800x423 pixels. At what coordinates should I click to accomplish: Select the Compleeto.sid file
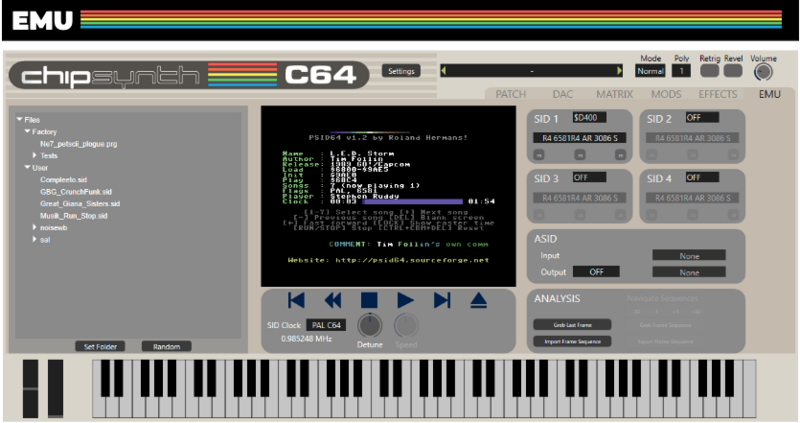click(x=64, y=180)
